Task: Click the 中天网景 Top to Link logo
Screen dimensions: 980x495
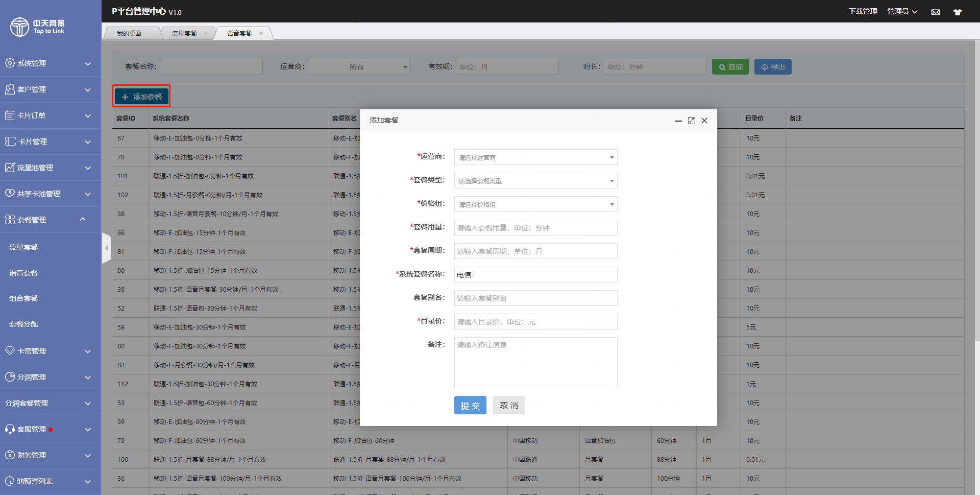Action: pyautogui.click(x=37, y=27)
